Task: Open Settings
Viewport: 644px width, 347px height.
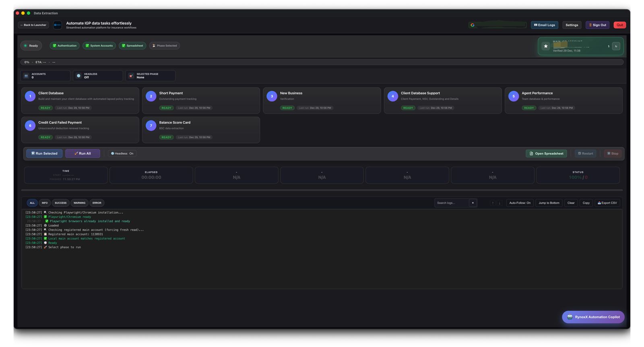Action: pos(572,25)
